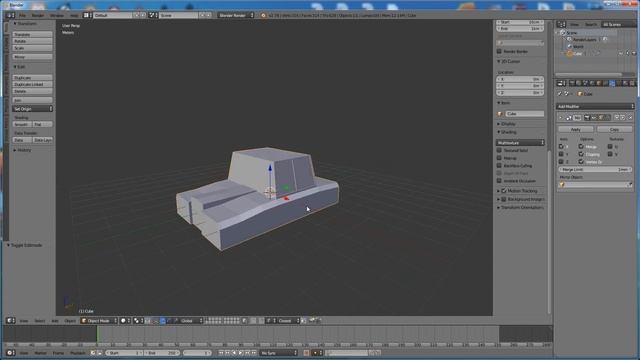The width and height of the screenshot is (640, 360).
Task: Open the No Sync dropdown
Action: click(279, 353)
